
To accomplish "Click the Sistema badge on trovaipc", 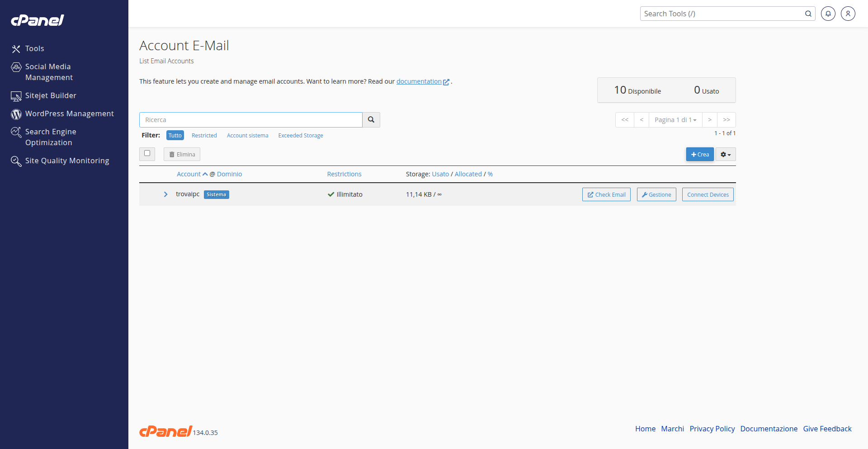I will tap(217, 194).
